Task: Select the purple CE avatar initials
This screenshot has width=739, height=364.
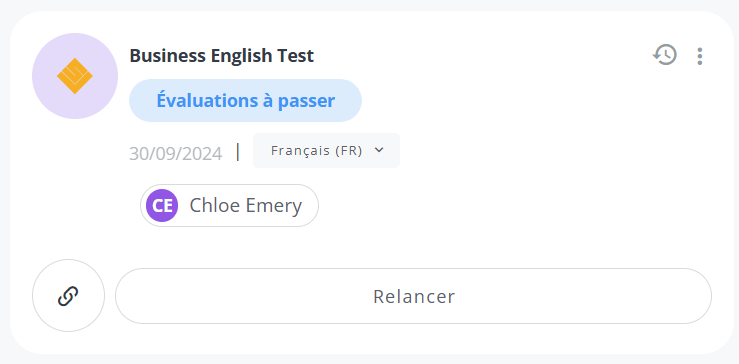Action: [x=162, y=206]
